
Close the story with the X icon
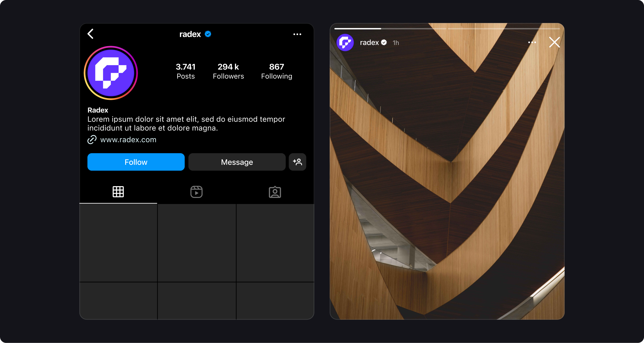click(x=554, y=42)
